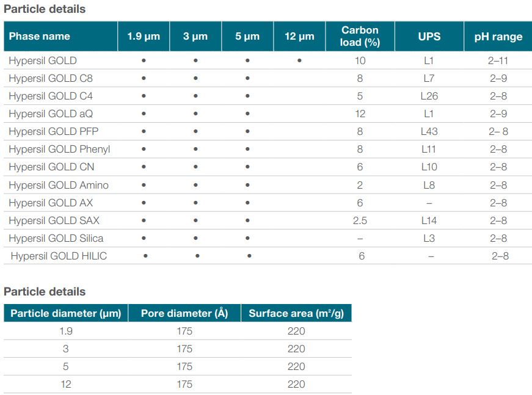Image resolution: width=532 pixels, height=395 pixels.
Task: Click the Hypersil GOLD Silica phase name
Action: 56,238
